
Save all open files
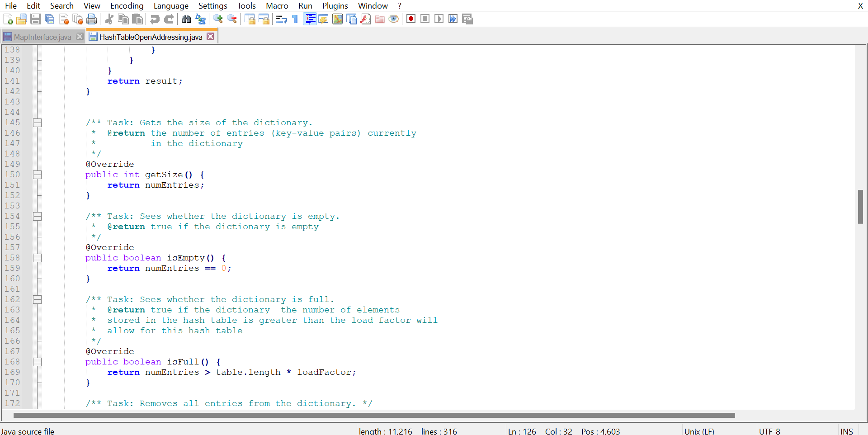(x=50, y=19)
